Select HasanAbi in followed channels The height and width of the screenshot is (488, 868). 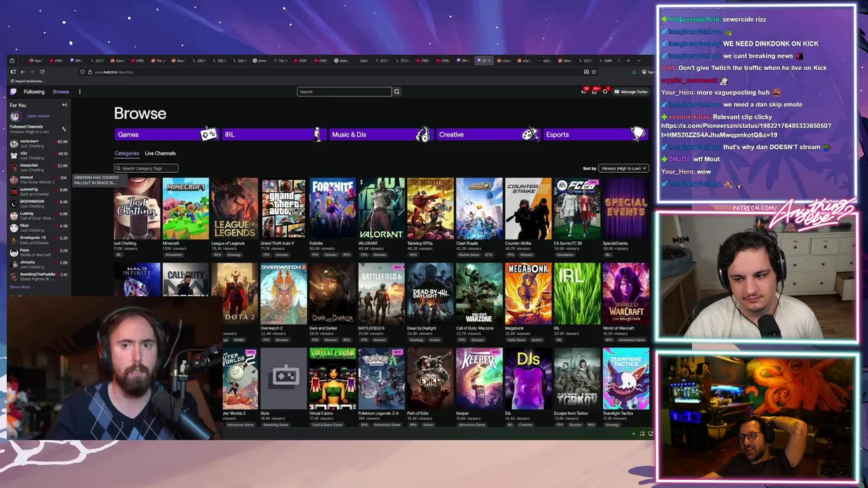(39, 167)
